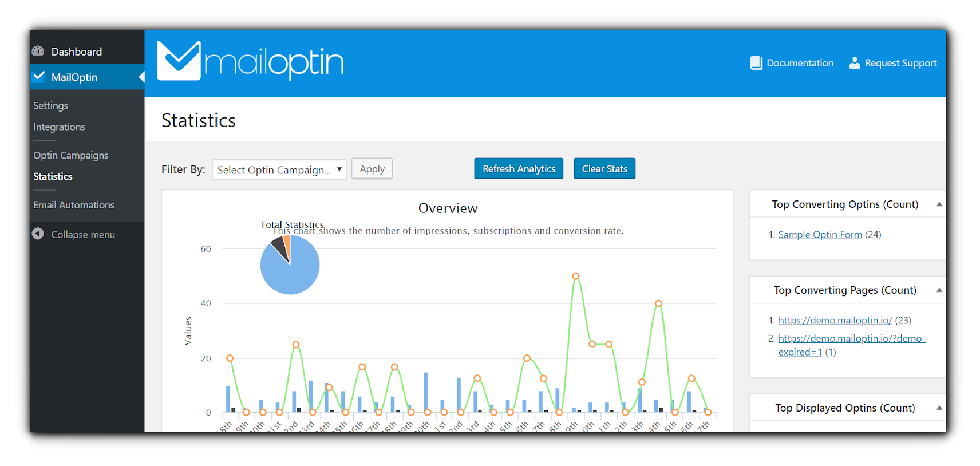Click the Statistics page heading
980x466 pixels.
[x=199, y=121]
